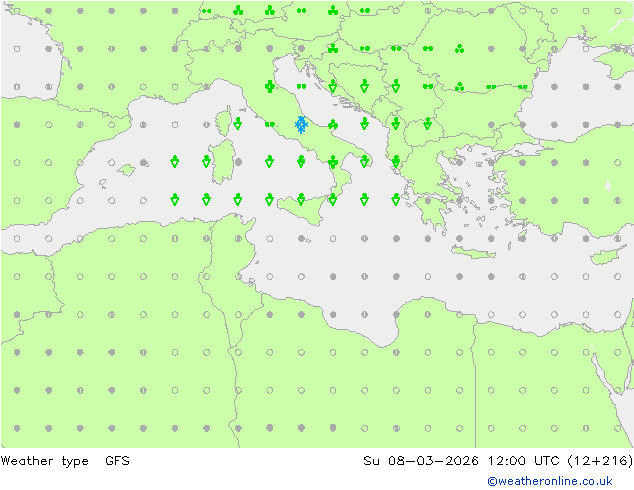Click the "(12+216)" forecast offset text

coord(600,461)
